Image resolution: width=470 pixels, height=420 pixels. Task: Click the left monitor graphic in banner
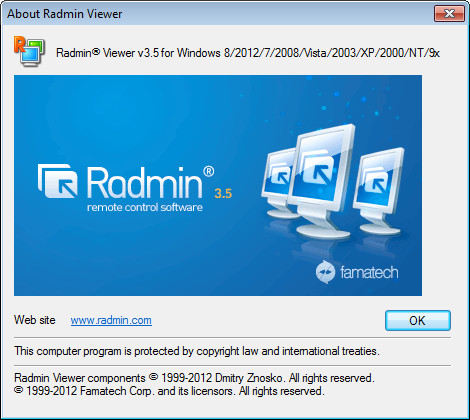(x=279, y=183)
